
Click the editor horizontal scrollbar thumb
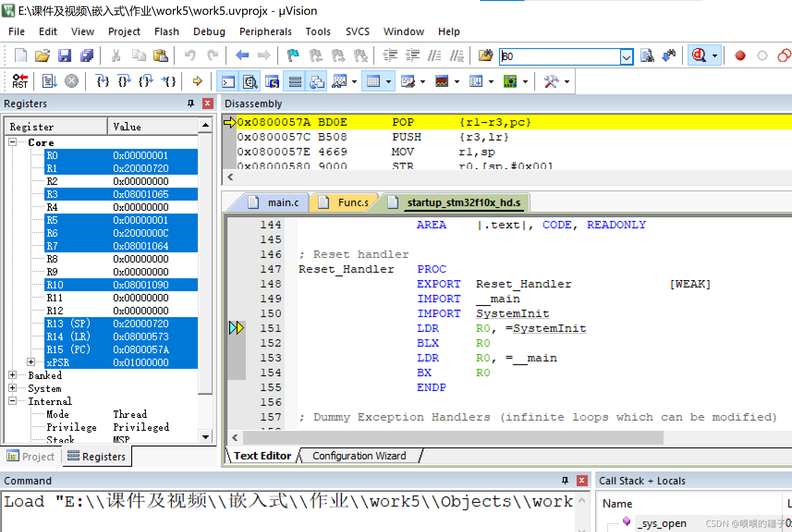tap(453, 437)
